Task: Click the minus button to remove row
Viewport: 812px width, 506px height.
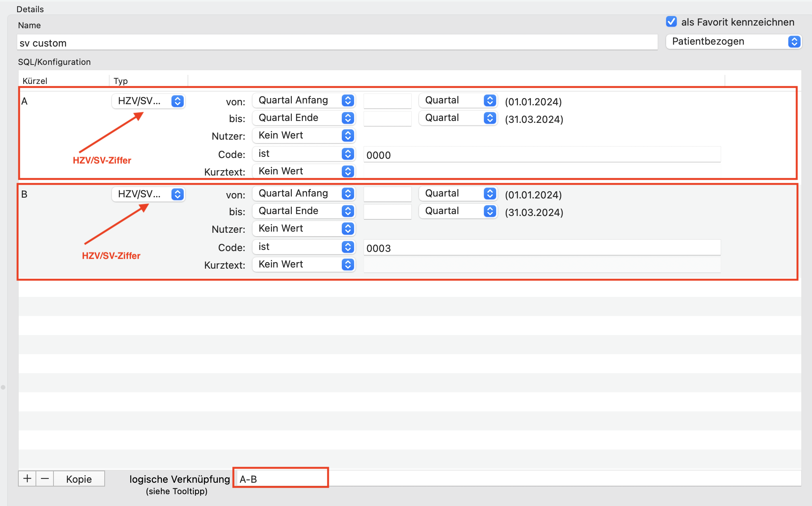Action: (x=45, y=479)
